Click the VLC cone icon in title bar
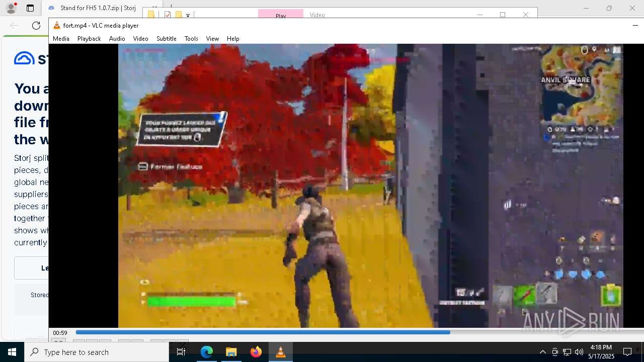Screen dimensions: 644x362 [x=57, y=26]
